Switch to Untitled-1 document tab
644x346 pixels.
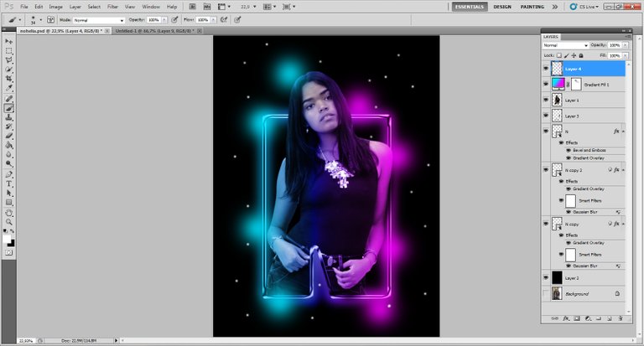(x=154, y=31)
